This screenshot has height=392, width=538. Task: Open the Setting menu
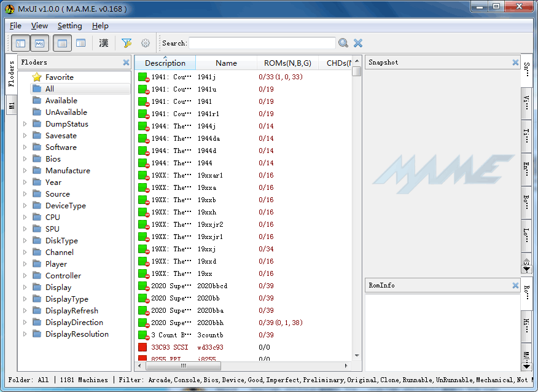pos(69,26)
